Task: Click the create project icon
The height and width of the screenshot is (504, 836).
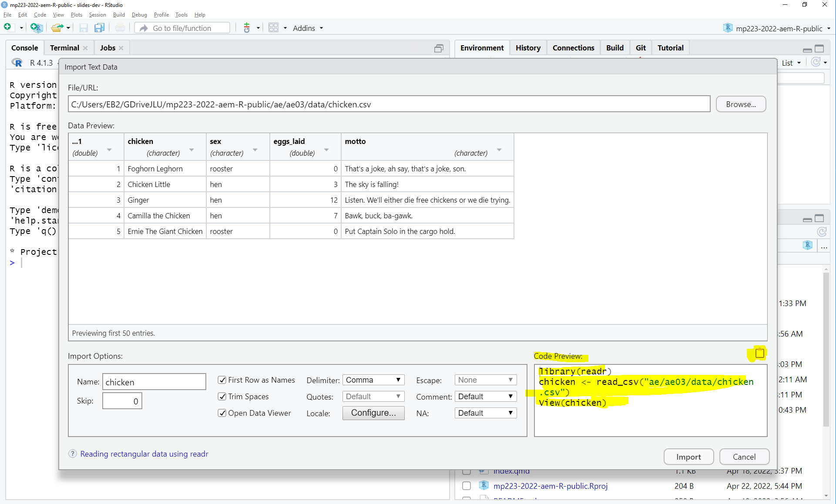Action: click(x=37, y=28)
